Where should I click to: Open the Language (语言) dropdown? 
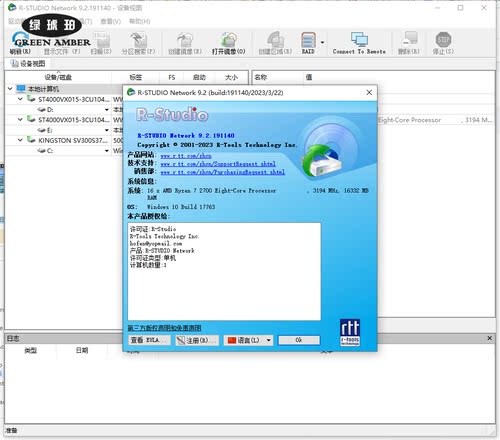pos(248,340)
